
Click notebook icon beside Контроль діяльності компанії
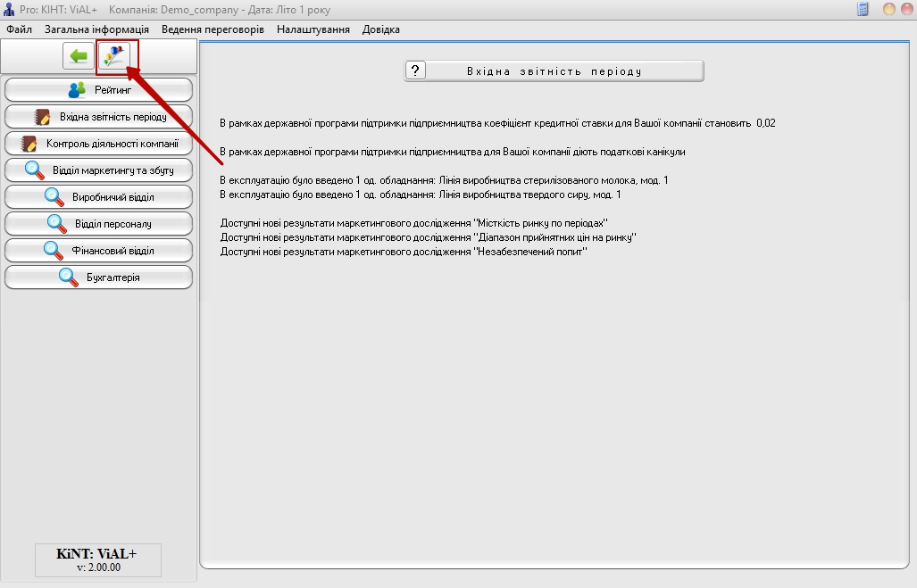pyautogui.click(x=29, y=144)
